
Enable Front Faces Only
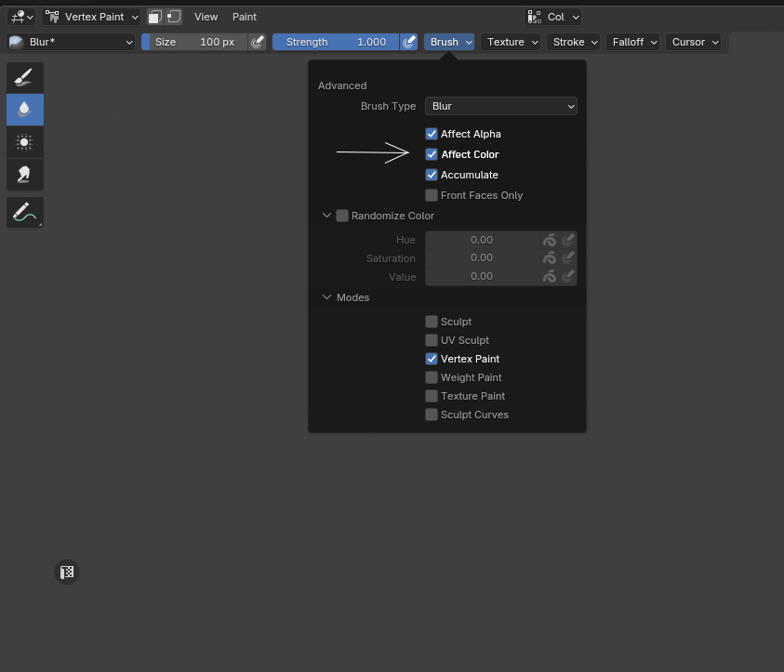tap(431, 195)
